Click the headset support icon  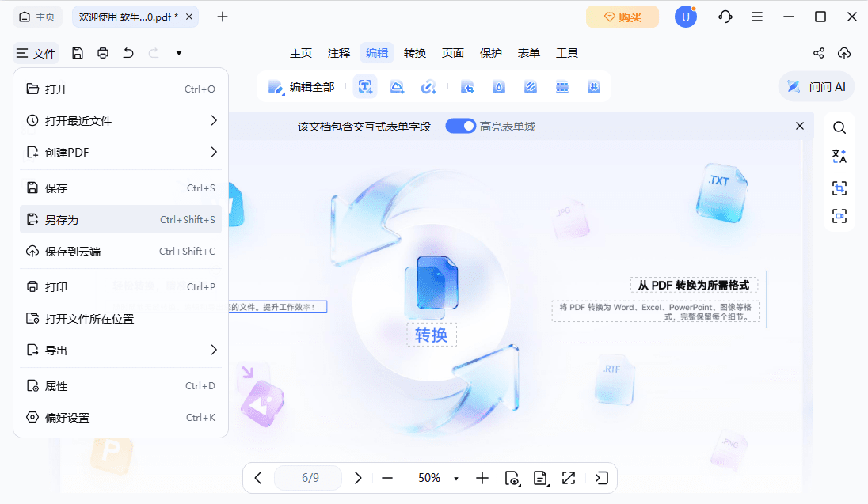coord(725,17)
